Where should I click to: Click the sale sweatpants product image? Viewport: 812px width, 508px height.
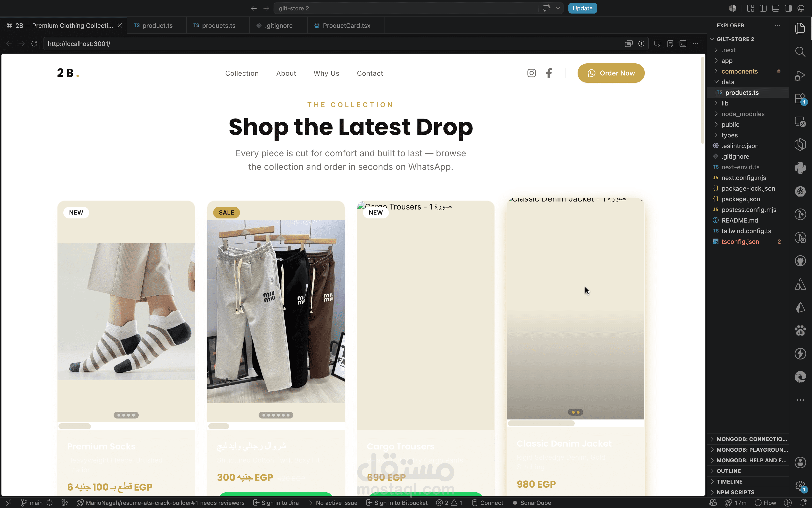(276, 312)
